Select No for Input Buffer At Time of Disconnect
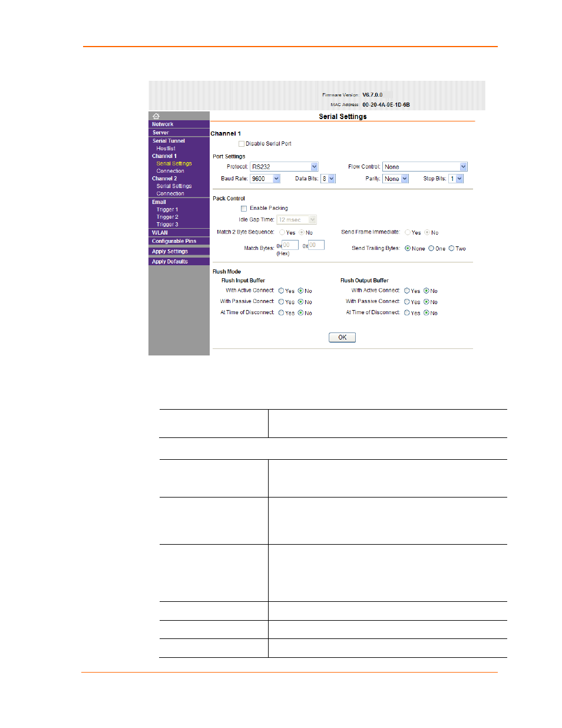The height and width of the screenshot is (728, 562). click(x=300, y=314)
